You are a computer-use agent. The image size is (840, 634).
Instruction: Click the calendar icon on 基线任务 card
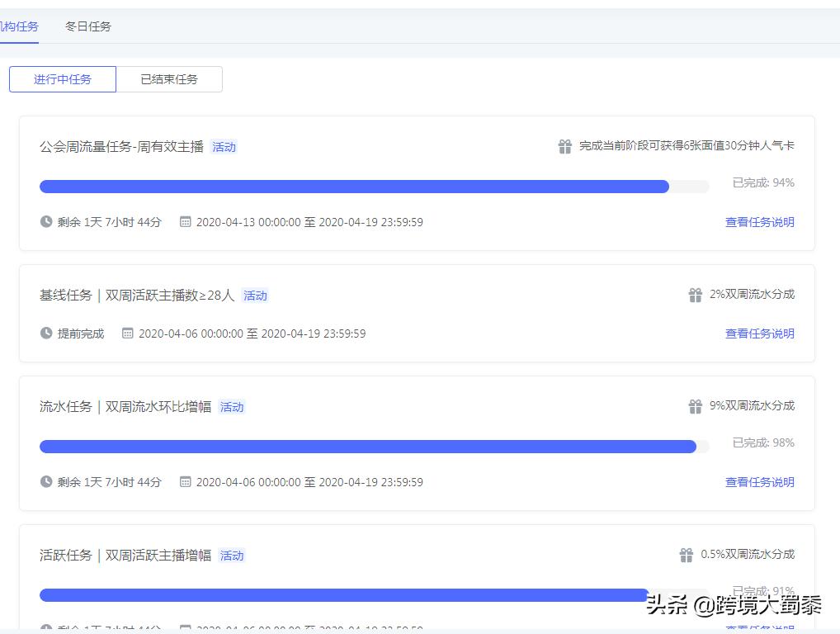[x=127, y=334]
